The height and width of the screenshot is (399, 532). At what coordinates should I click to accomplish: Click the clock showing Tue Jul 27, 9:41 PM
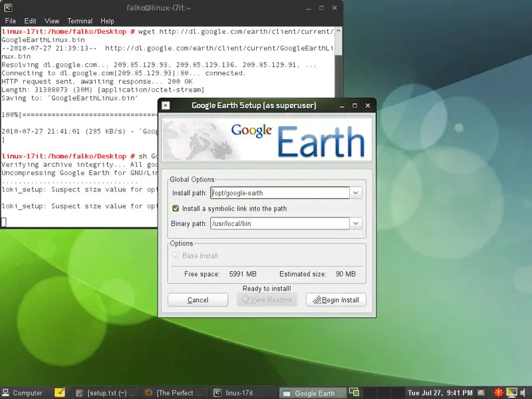point(440,393)
